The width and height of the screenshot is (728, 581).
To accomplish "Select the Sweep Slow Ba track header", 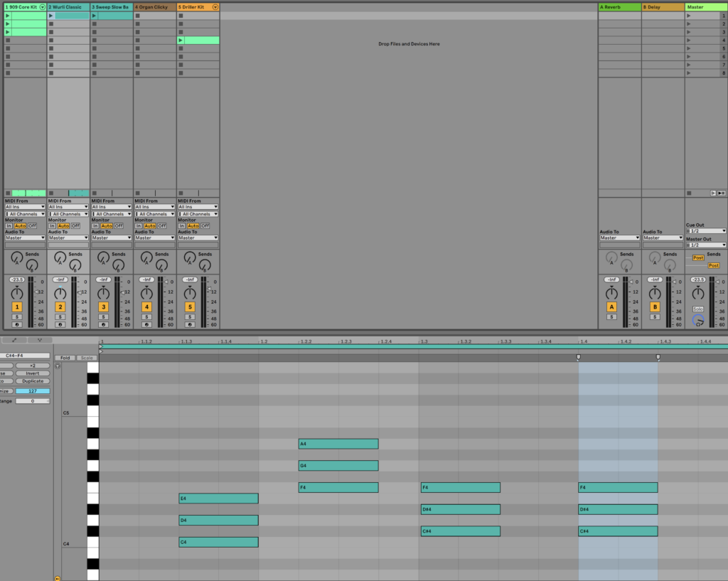I will tap(112, 7).
